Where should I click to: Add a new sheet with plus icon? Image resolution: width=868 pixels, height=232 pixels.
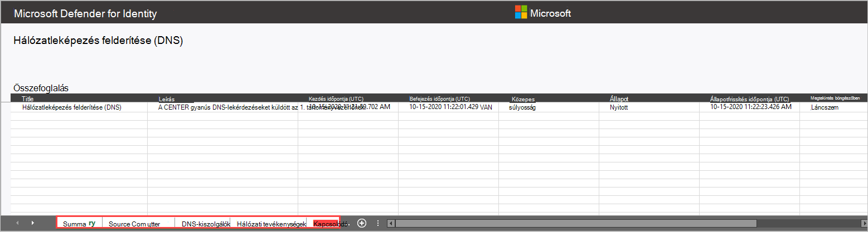click(362, 223)
